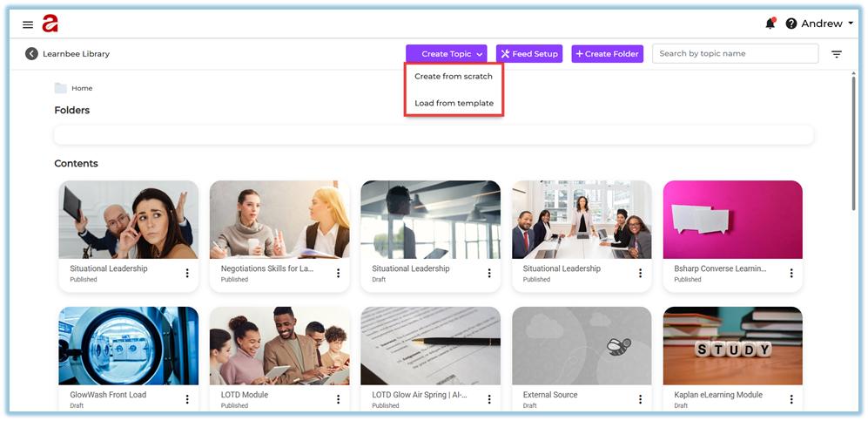Click the Feed Setup button
This screenshot has width=868, height=421.
[x=529, y=54]
